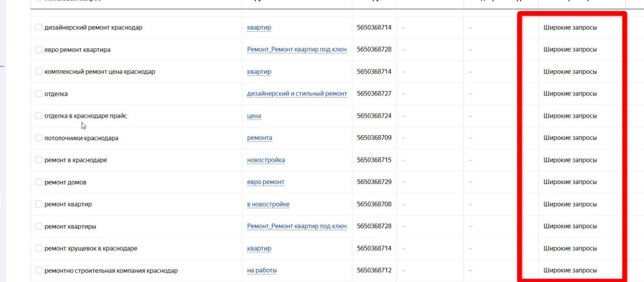Image resolution: width=644 pixels, height=282 pixels.
Task: Check the box for 'дизайнерский ремонт краснодар'
Action: coord(39,27)
